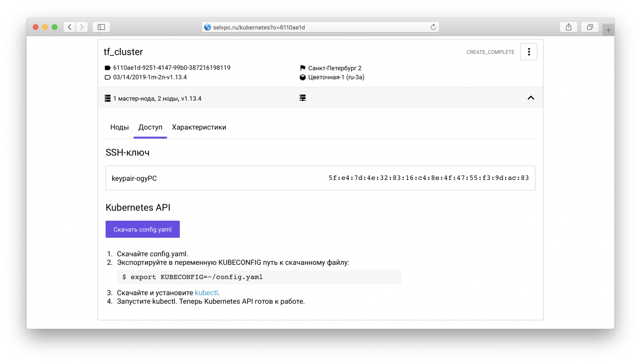Open the cluster three-dot options menu
Image resolution: width=641 pixels, height=364 pixels.
click(x=528, y=52)
